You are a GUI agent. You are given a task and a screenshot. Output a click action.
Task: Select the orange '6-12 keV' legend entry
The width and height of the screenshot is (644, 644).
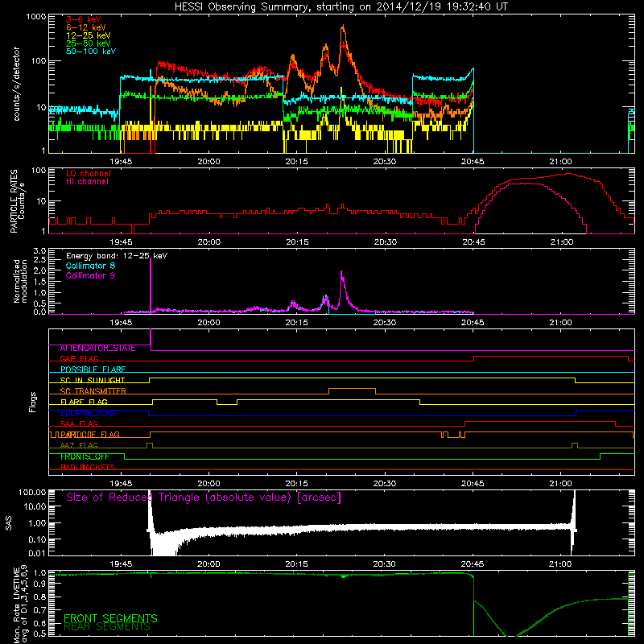(85, 27)
